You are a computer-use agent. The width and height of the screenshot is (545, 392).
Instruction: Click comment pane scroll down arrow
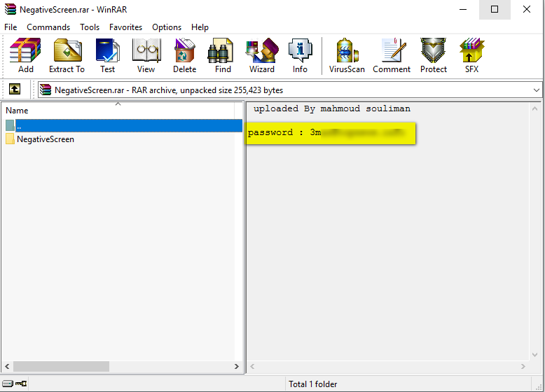click(x=535, y=354)
